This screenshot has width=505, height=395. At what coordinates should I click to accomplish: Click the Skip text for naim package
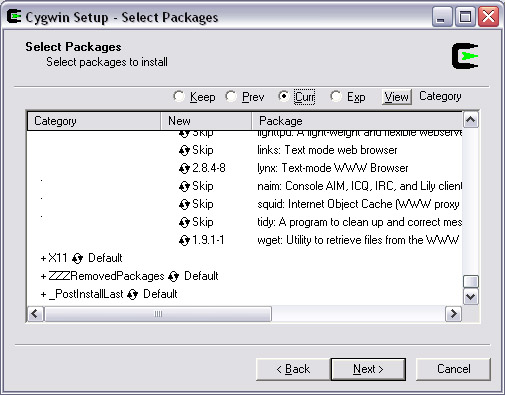[203, 186]
